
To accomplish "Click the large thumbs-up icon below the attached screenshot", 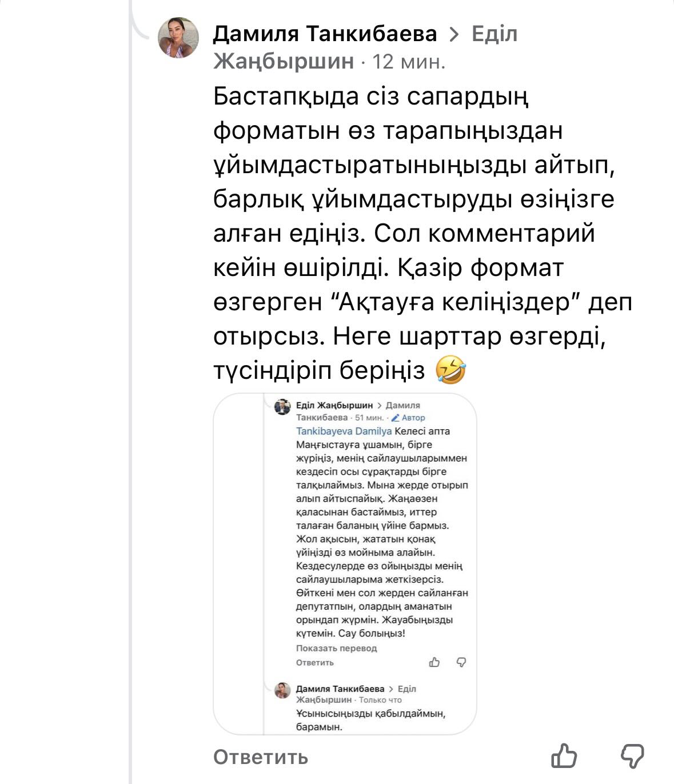I will coord(564,757).
